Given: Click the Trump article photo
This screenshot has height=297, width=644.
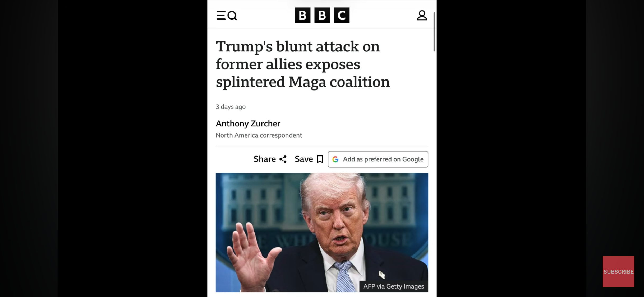Looking at the screenshot, I should coord(322,232).
